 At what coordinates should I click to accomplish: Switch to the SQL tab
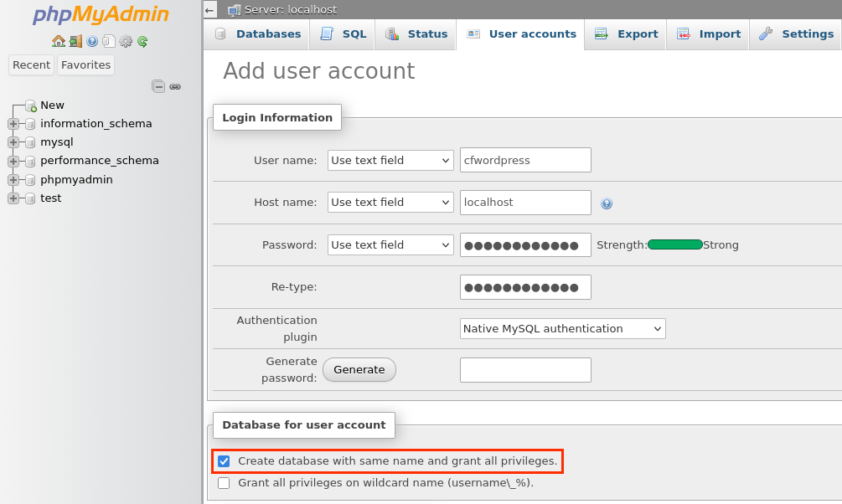[345, 34]
